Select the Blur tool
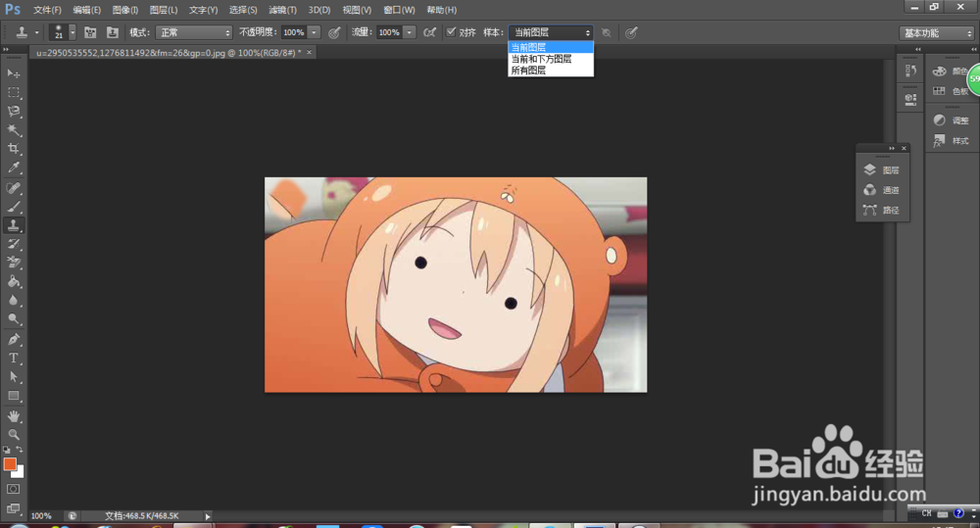Image resolution: width=980 pixels, height=528 pixels. click(13, 300)
